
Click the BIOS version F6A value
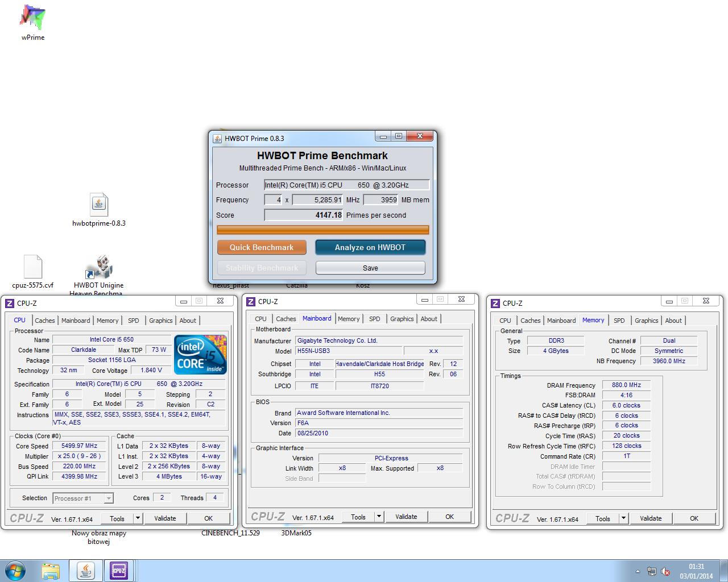coord(379,423)
